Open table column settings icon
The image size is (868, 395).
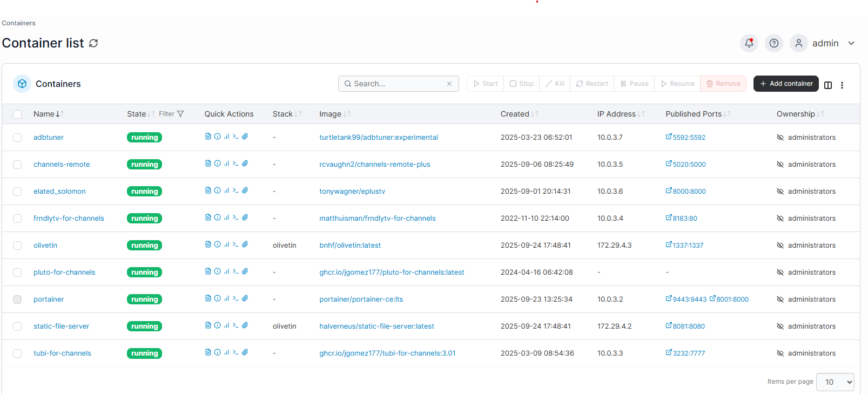click(x=827, y=85)
